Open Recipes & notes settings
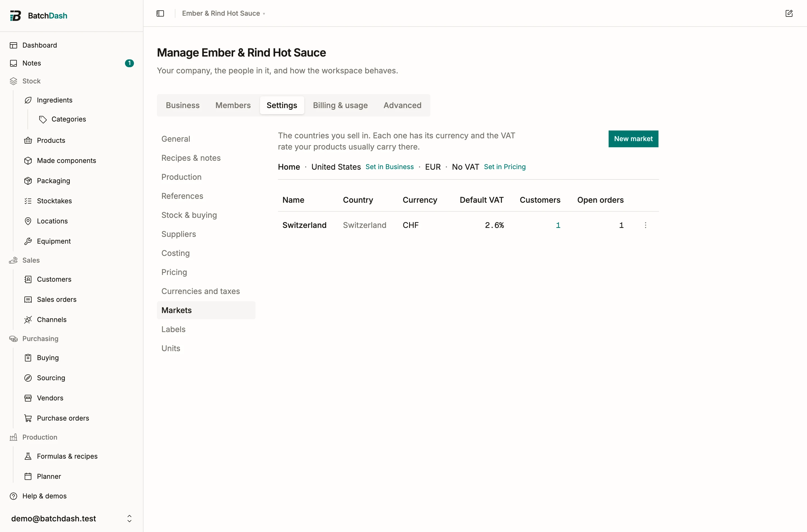 pyautogui.click(x=206, y=158)
